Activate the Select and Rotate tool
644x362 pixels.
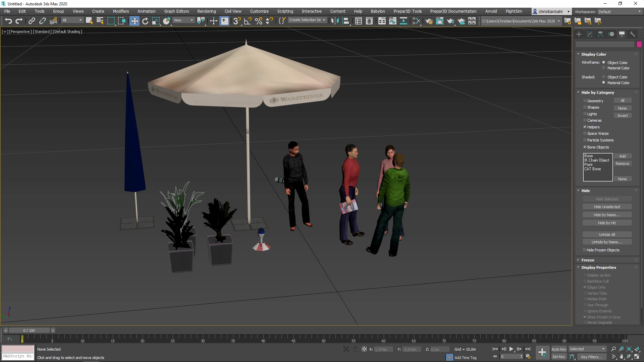point(145,21)
